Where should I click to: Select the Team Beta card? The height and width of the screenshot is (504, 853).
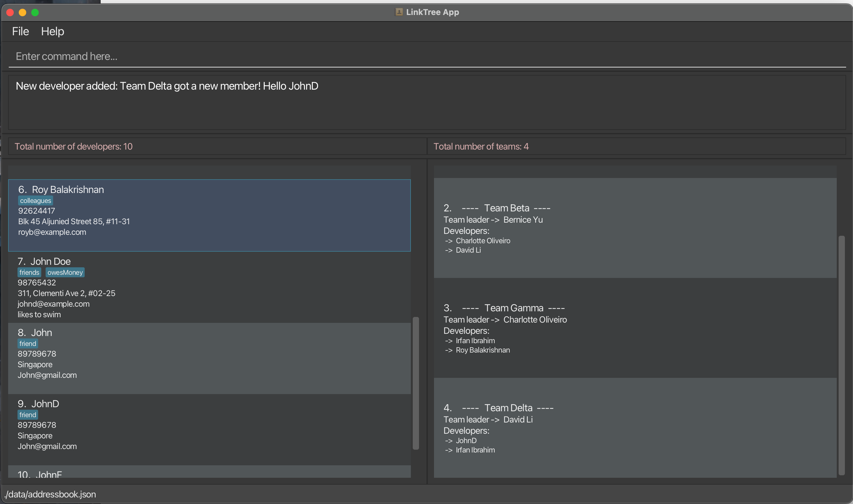click(635, 228)
